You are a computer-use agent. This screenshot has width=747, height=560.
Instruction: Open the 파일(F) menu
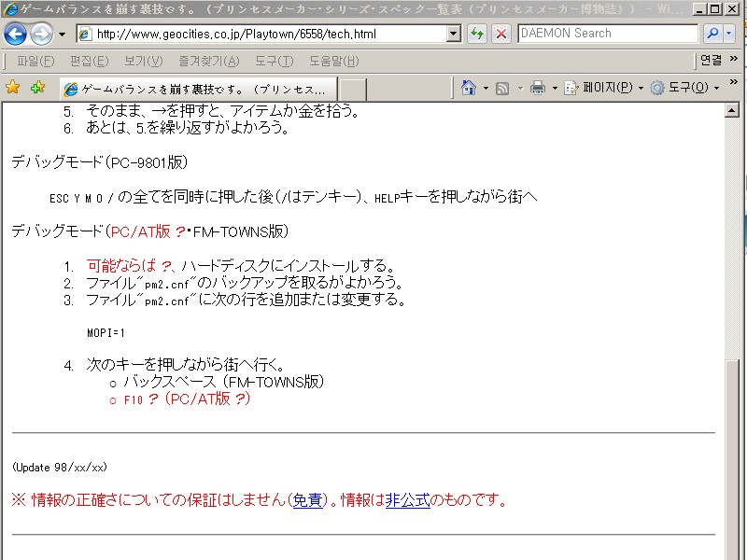35,62
